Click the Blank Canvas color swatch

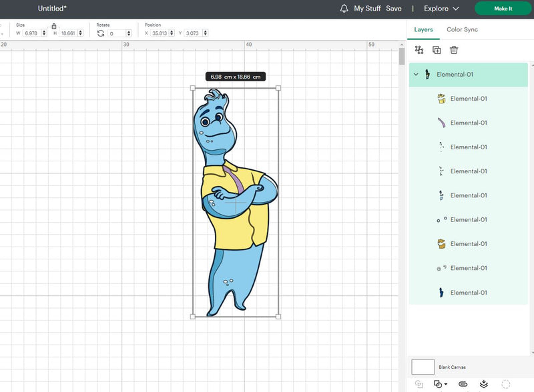(423, 367)
